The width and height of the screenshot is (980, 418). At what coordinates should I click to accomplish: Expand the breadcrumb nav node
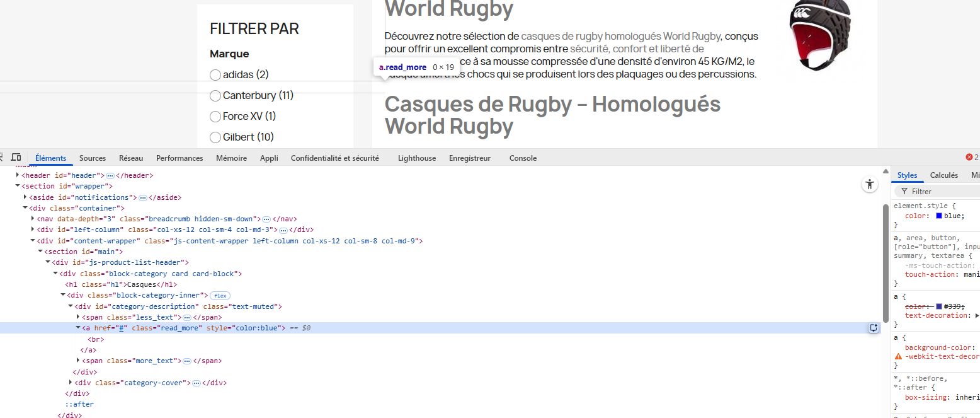click(x=33, y=219)
